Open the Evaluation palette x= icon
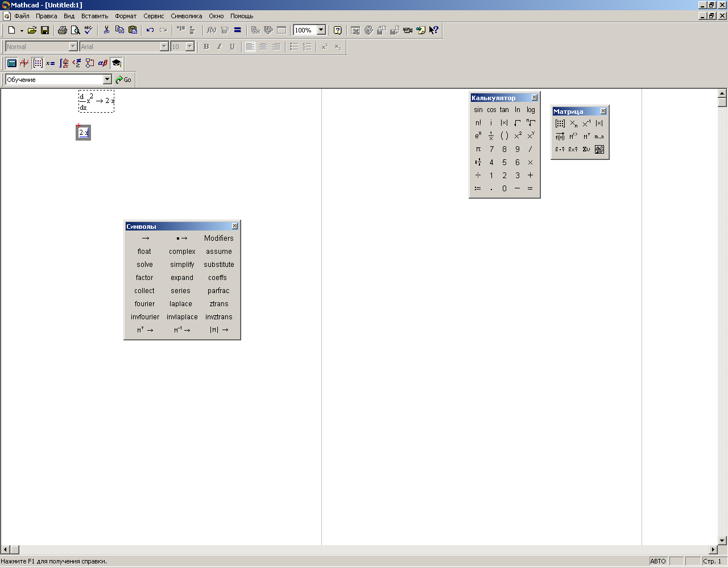This screenshot has height=568, width=728. 51,63
